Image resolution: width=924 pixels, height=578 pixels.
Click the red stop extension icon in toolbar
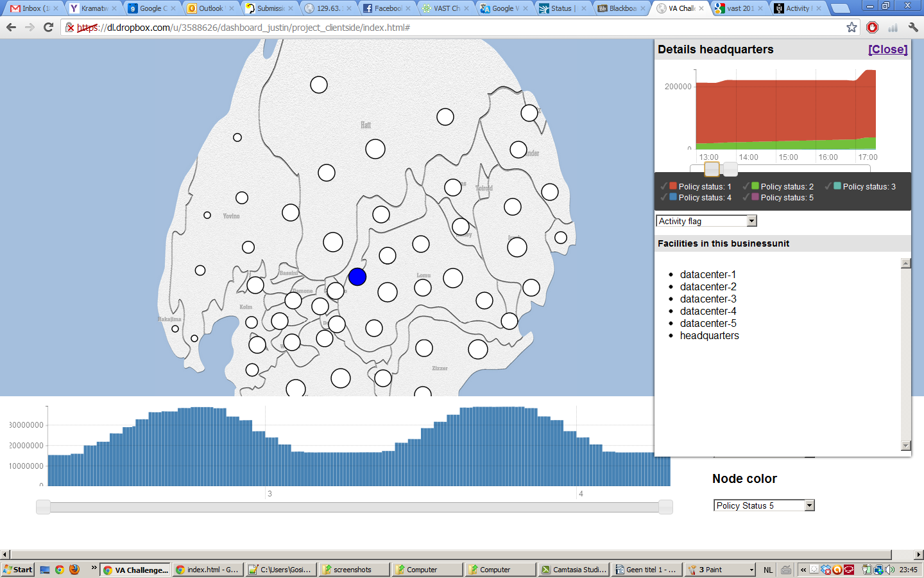872,27
